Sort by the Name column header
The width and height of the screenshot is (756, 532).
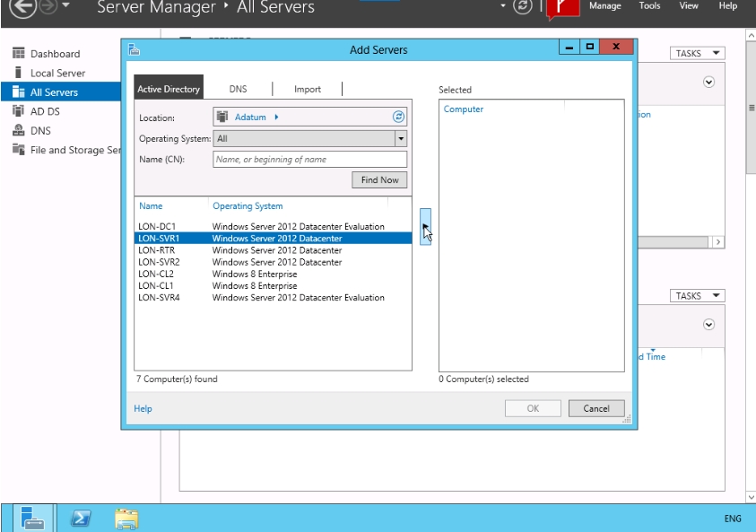point(151,206)
